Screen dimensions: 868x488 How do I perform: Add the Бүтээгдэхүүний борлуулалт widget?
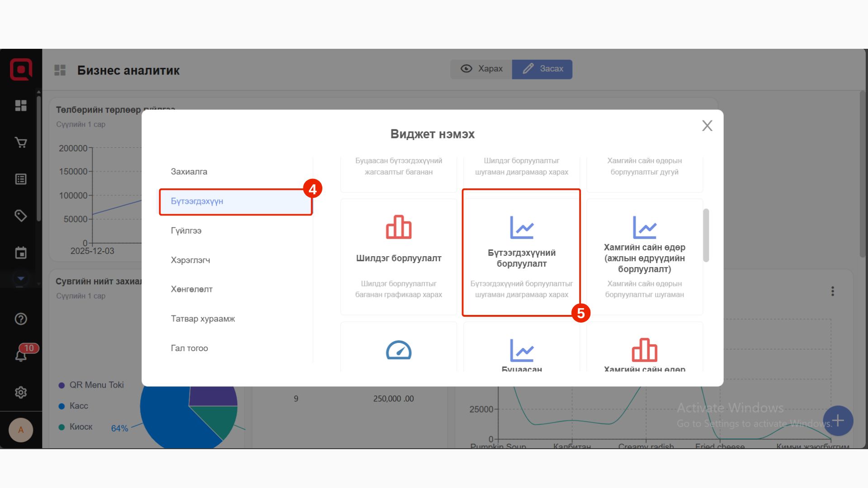click(521, 253)
